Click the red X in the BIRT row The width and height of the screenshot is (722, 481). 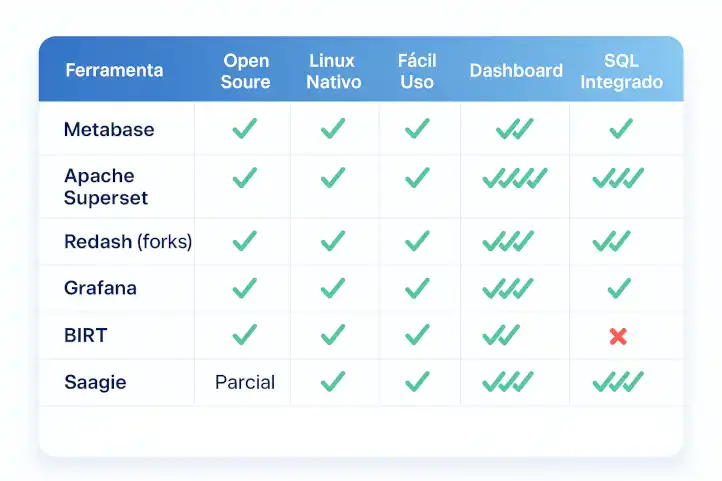(618, 336)
